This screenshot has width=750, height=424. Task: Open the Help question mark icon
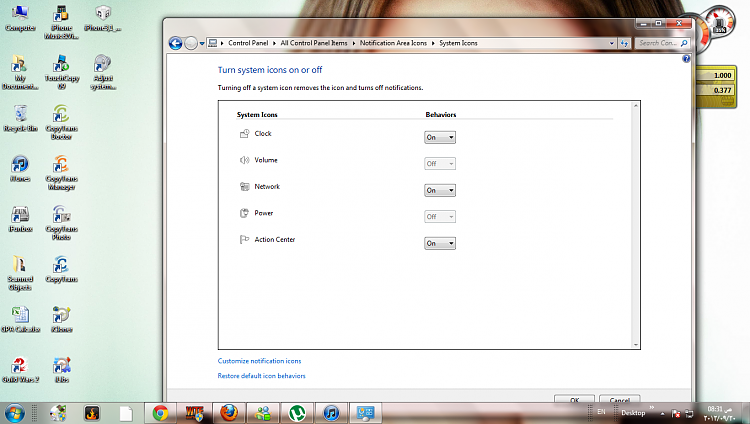(x=687, y=59)
